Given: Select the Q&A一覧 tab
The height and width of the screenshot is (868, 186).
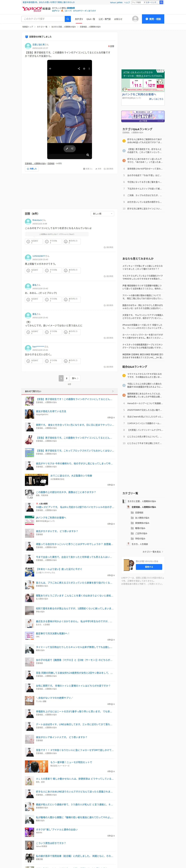Looking at the screenshot, I should click(91, 19).
